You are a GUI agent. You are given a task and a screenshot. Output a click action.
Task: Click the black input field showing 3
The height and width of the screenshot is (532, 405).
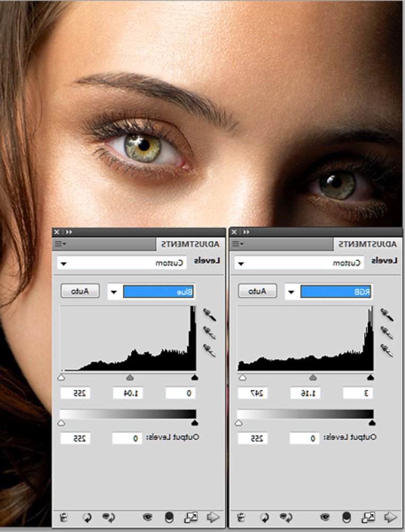point(358,393)
